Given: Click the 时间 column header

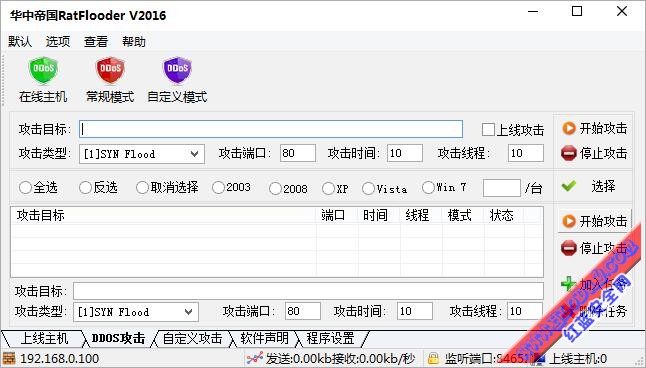Looking at the screenshot, I should 379,216.
